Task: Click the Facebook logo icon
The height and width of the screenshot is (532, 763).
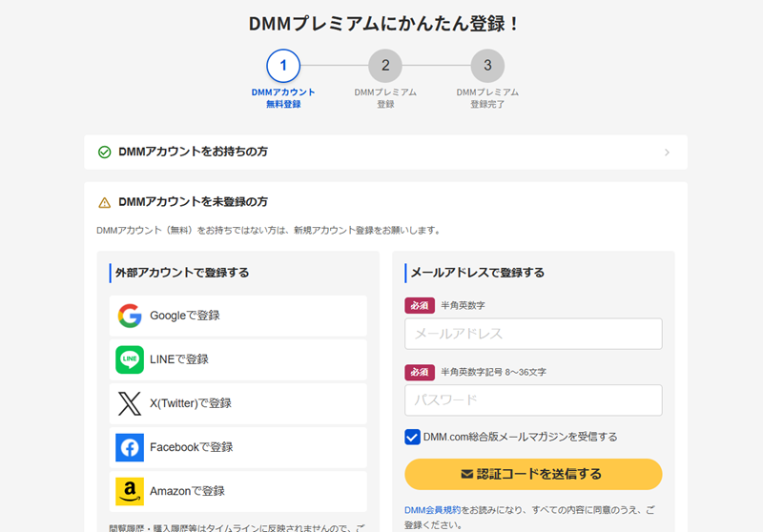Action: click(130, 447)
